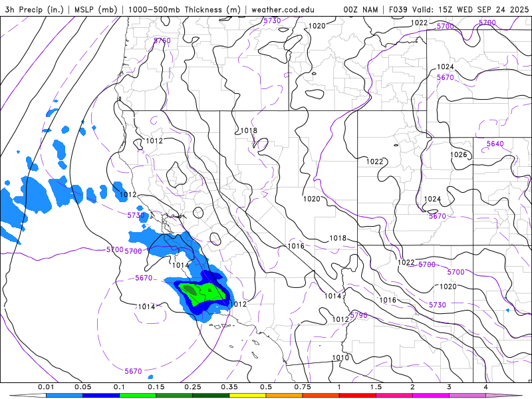
Task: Select the dark blue 0.05–0.1 legend swatch
Action: [101, 396]
